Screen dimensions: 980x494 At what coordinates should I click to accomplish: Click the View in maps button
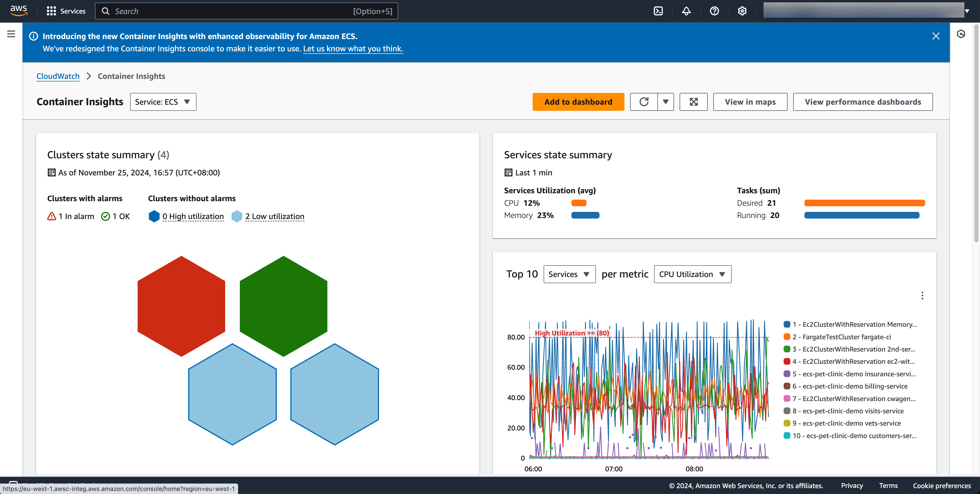click(750, 102)
